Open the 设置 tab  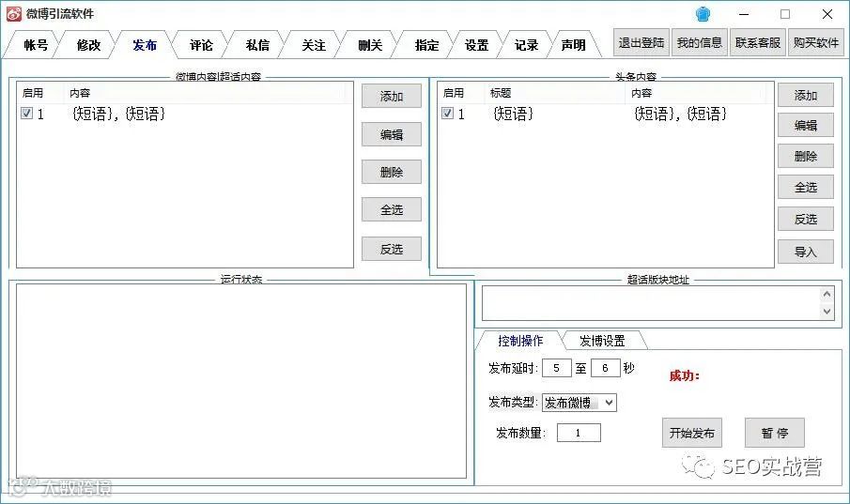click(476, 45)
